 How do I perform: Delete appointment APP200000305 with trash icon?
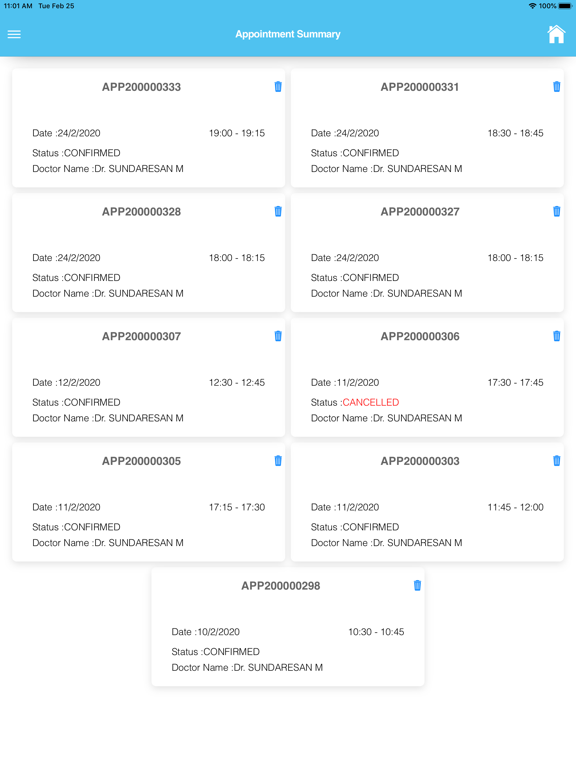tap(278, 460)
